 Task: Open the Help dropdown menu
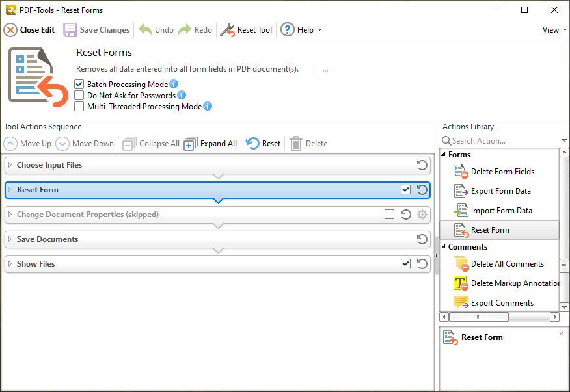319,30
